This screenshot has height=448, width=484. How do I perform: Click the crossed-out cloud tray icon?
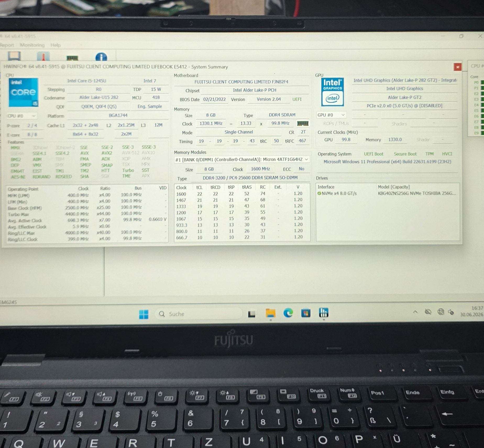428,312
